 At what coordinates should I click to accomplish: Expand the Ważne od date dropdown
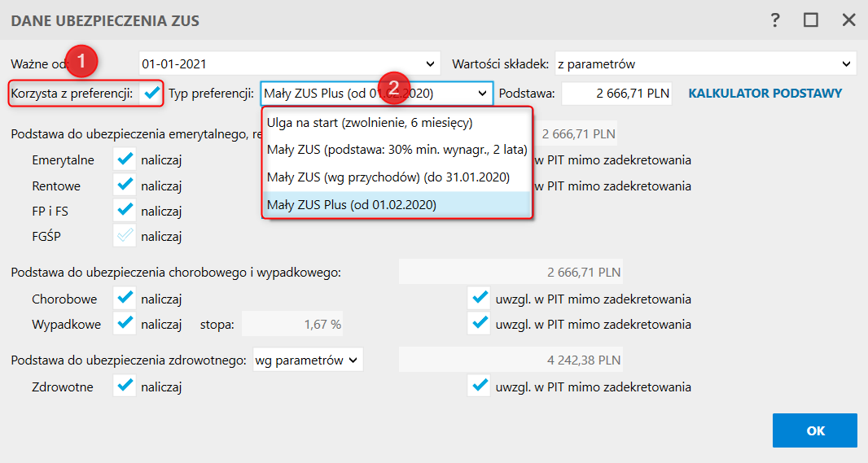pos(430,63)
